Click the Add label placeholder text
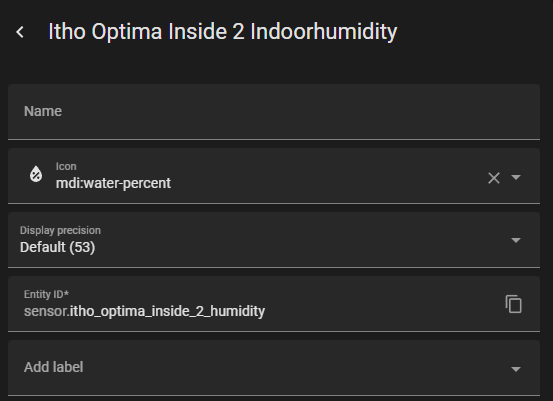The width and height of the screenshot is (553, 401). click(54, 367)
